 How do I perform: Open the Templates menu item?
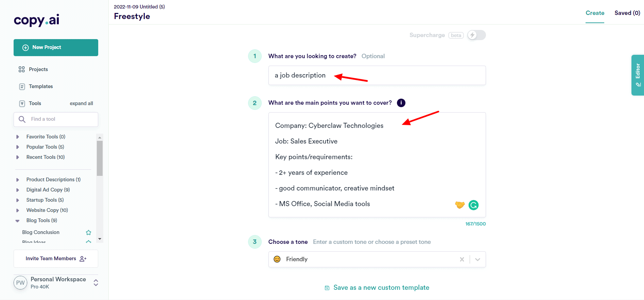[41, 86]
